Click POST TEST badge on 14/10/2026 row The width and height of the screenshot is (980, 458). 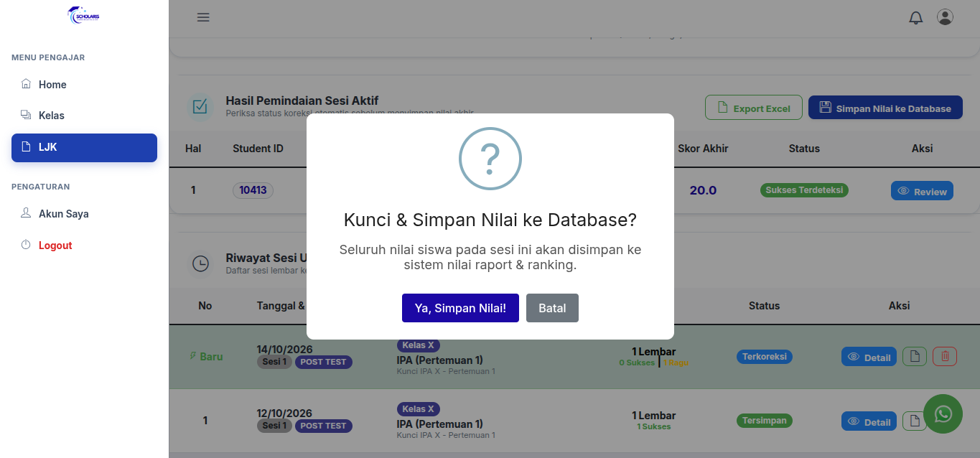(324, 362)
